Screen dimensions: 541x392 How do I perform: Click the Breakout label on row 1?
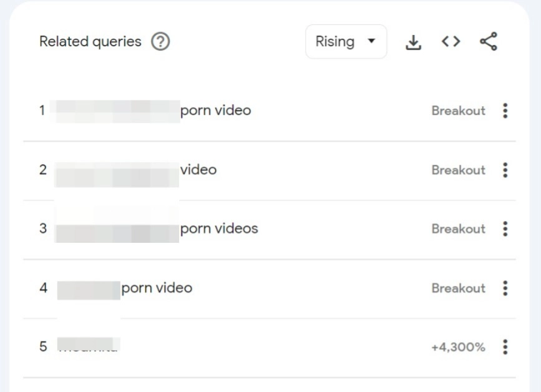tap(458, 111)
